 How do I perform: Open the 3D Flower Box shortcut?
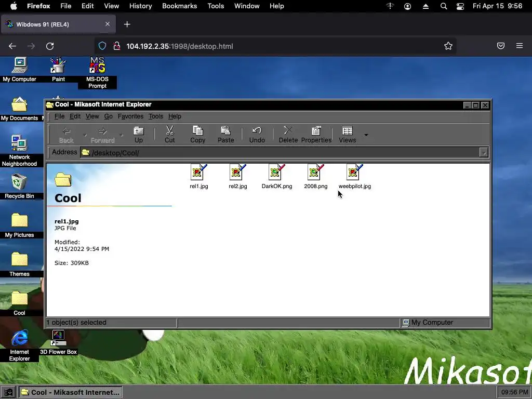58,342
